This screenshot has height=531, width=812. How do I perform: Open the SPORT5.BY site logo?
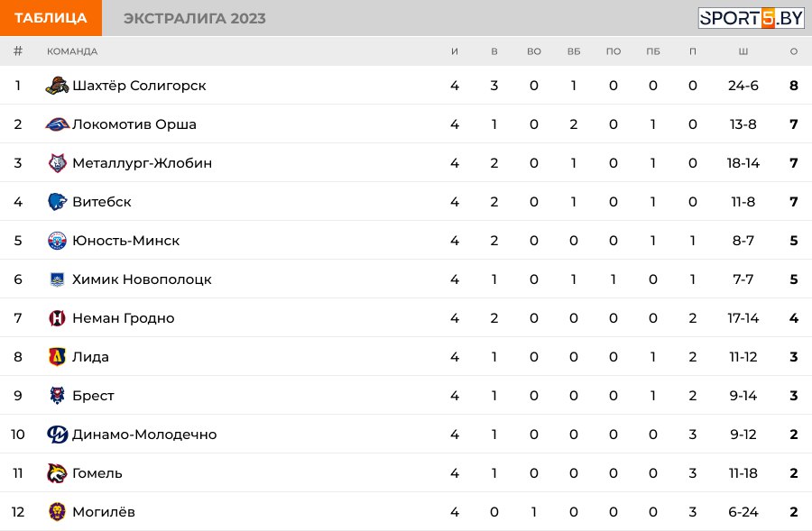pos(751,18)
